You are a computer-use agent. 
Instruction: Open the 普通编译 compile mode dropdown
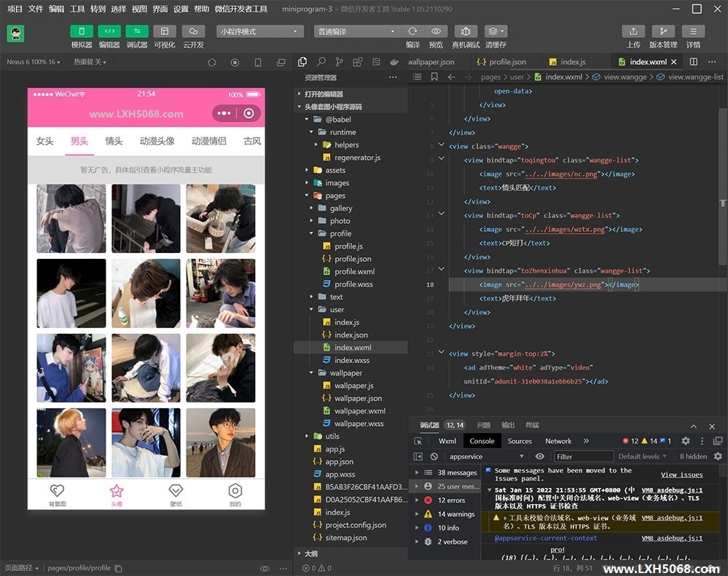(357, 31)
